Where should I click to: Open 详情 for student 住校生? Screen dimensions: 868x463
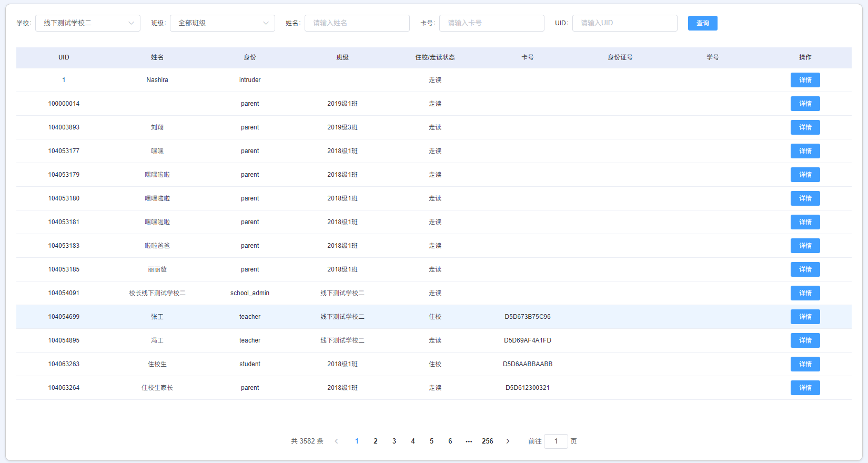point(805,364)
